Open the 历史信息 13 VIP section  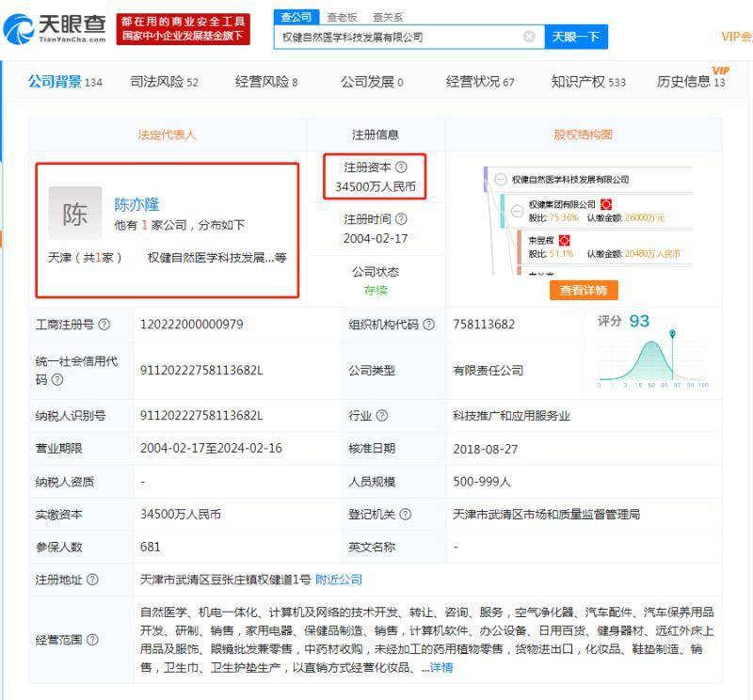[692, 81]
